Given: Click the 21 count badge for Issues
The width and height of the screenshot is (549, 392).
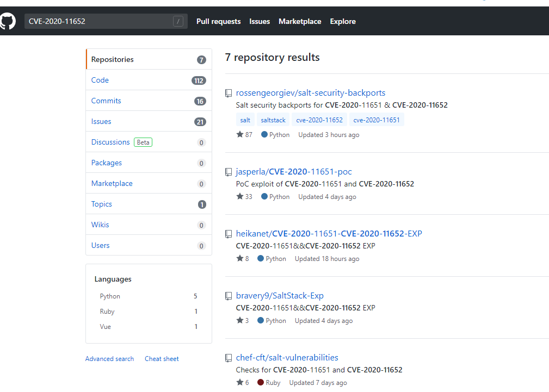Looking at the screenshot, I should point(200,122).
